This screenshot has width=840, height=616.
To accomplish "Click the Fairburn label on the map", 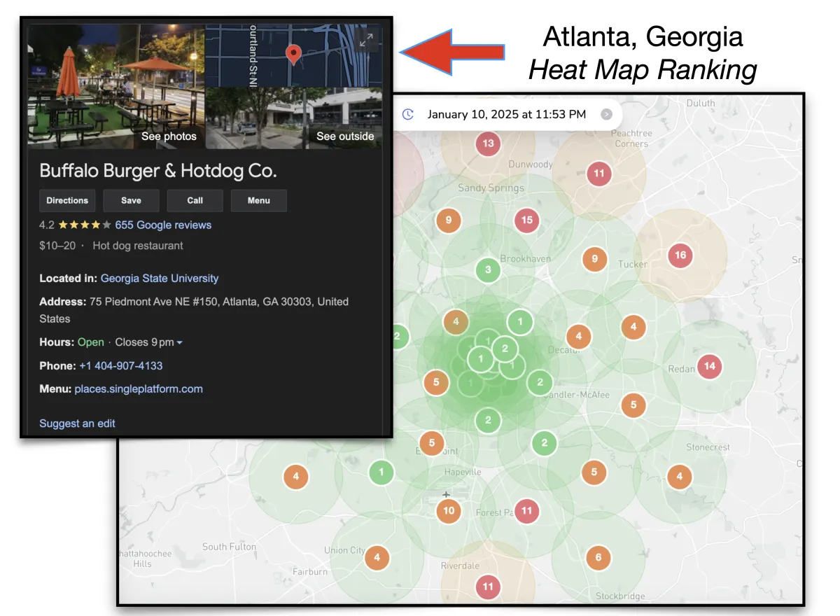I will point(309,571).
